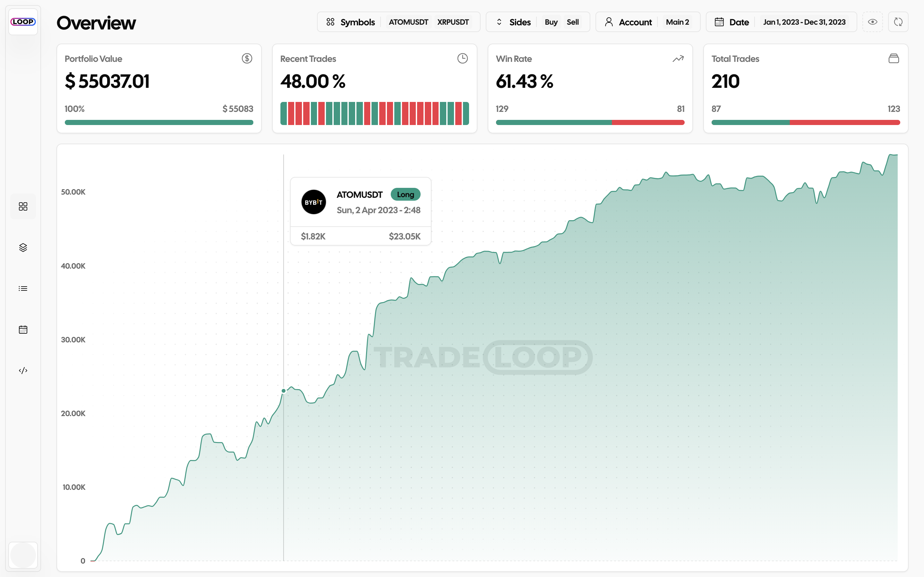924x577 pixels.
Task: Toggle the Sell side filter
Action: (x=572, y=22)
